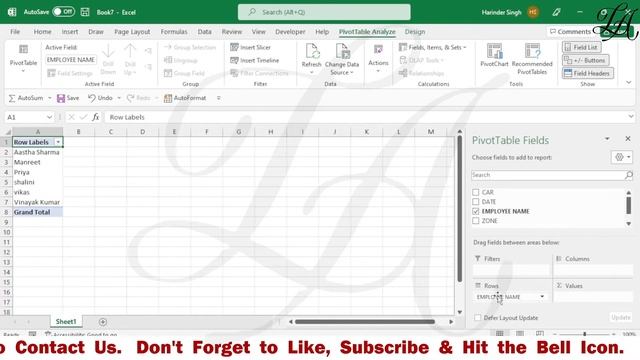Toggle the AutoSave switch
Viewport: 640px width, 360px height.
pos(64,12)
